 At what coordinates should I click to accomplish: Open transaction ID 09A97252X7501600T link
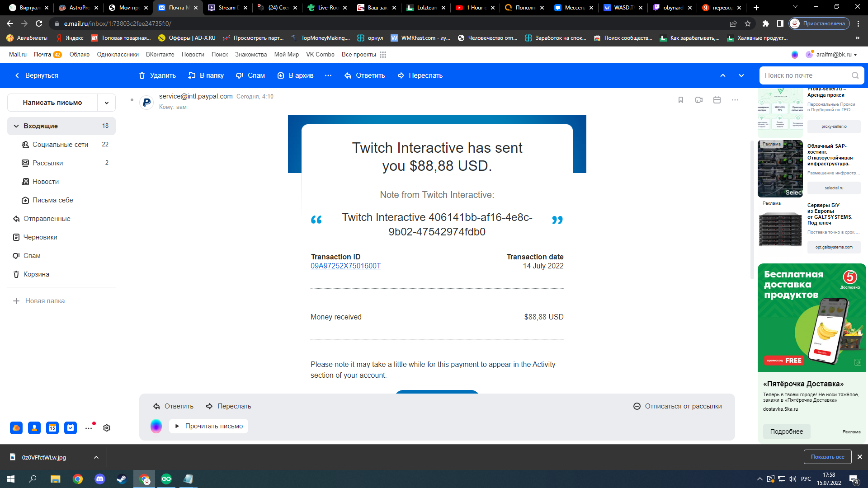point(346,266)
